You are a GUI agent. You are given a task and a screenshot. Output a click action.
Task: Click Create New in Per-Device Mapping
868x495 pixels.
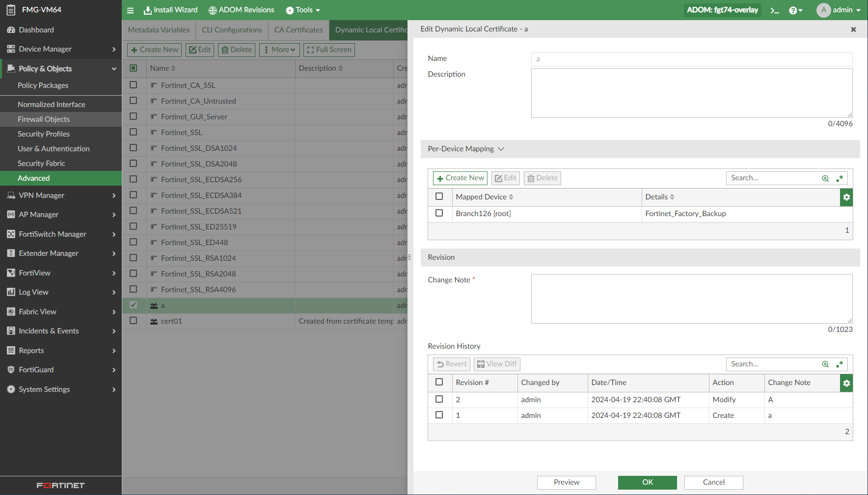coord(460,178)
